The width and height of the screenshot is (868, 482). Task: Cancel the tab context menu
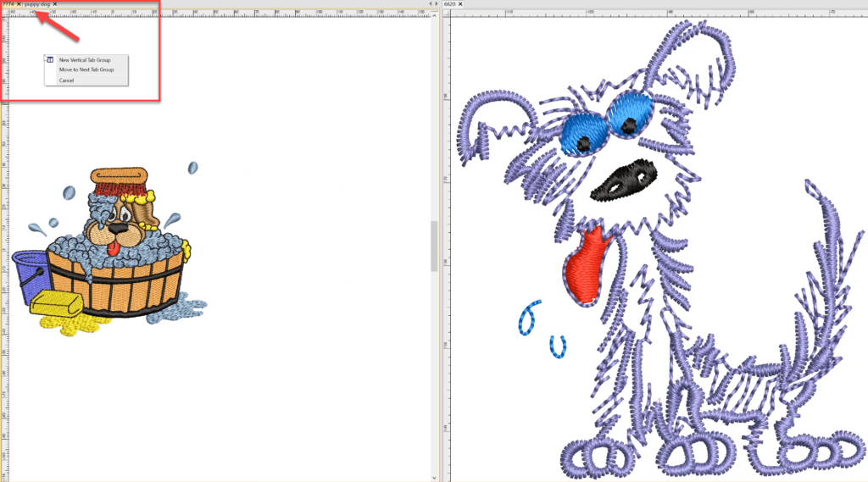pyautogui.click(x=66, y=80)
